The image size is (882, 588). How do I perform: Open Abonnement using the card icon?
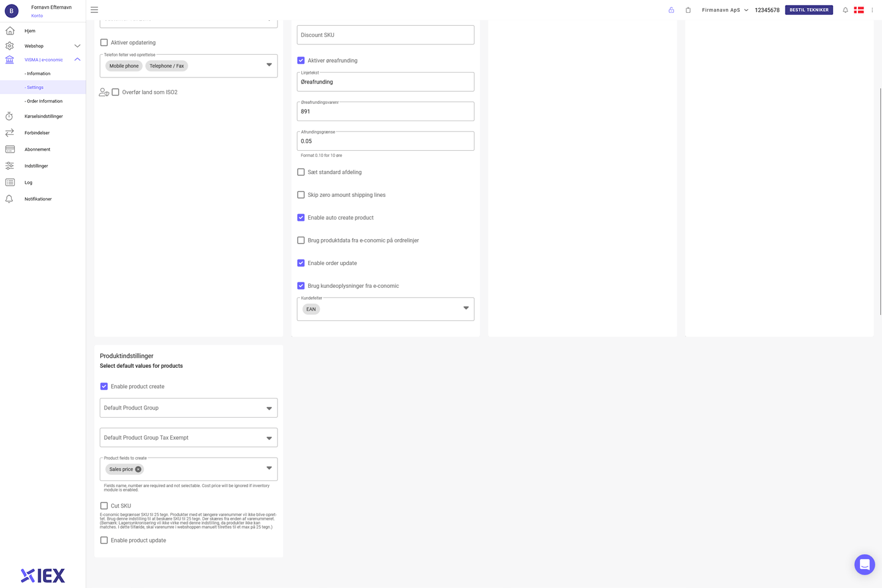(x=9, y=149)
